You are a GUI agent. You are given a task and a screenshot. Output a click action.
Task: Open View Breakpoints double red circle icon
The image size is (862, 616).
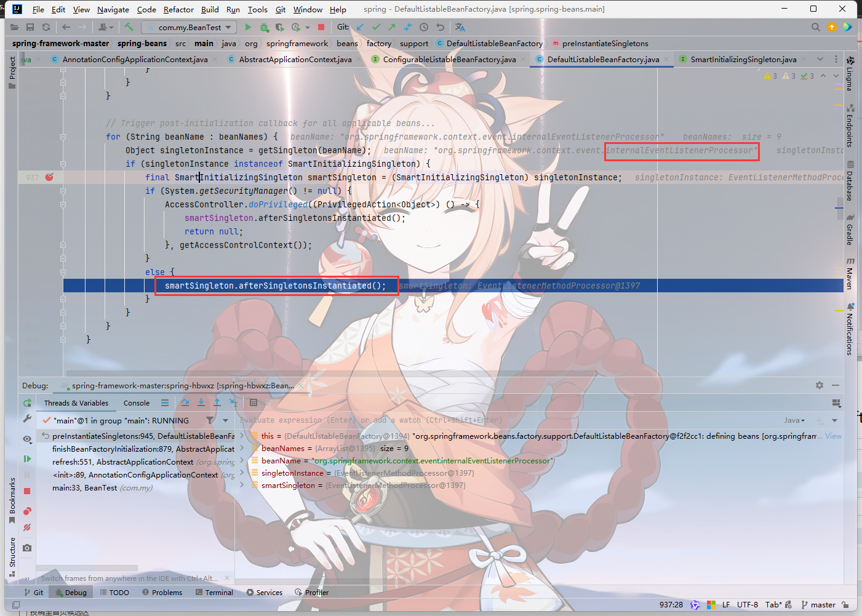click(x=27, y=511)
